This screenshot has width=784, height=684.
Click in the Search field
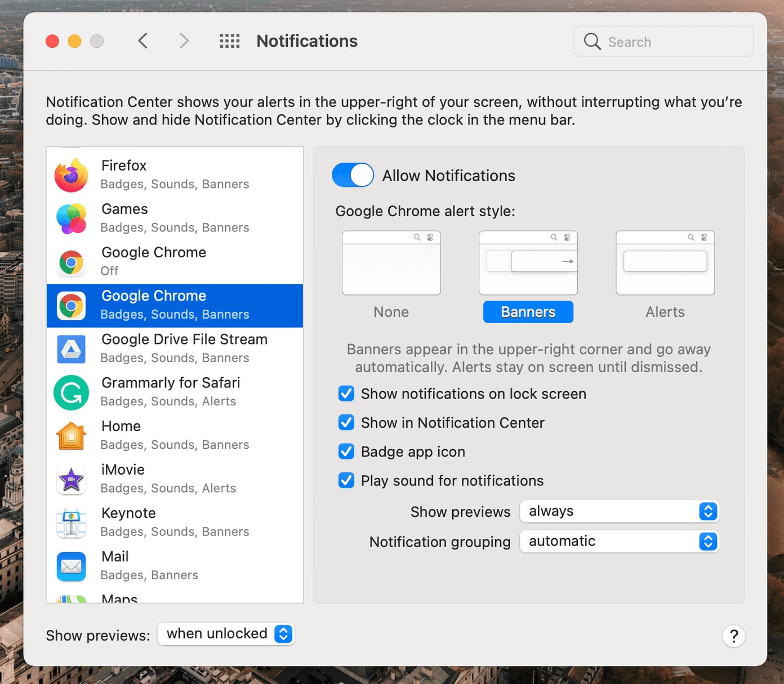(663, 41)
